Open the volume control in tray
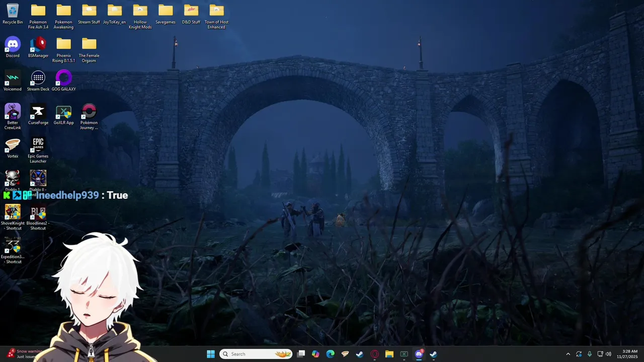This screenshot has height=362, width=644. pyautogui.click(x=608, y=354)
